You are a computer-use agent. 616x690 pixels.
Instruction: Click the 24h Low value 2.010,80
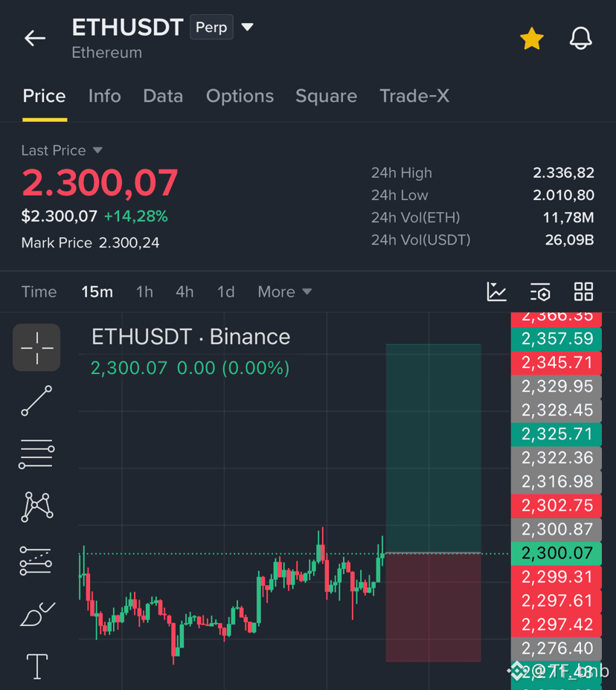click(564, 196)
